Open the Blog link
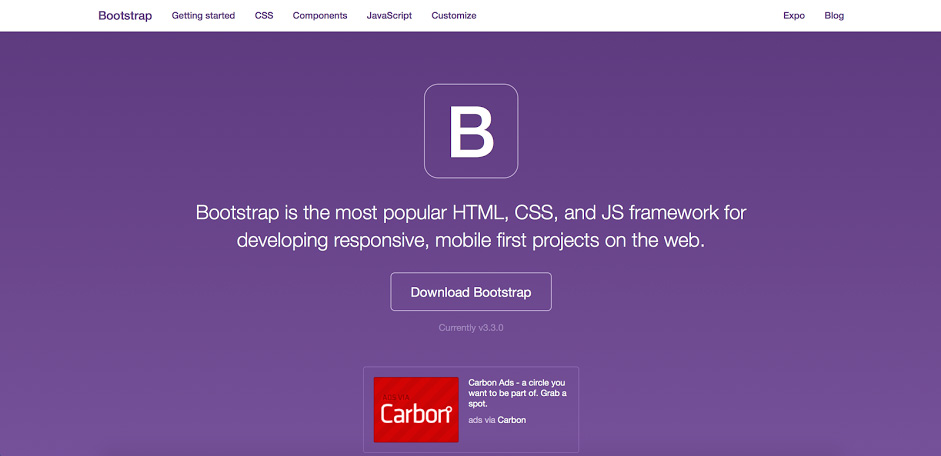Image resolution: width=941 pixels, height=456 pixels. click(x=834, y=16)
